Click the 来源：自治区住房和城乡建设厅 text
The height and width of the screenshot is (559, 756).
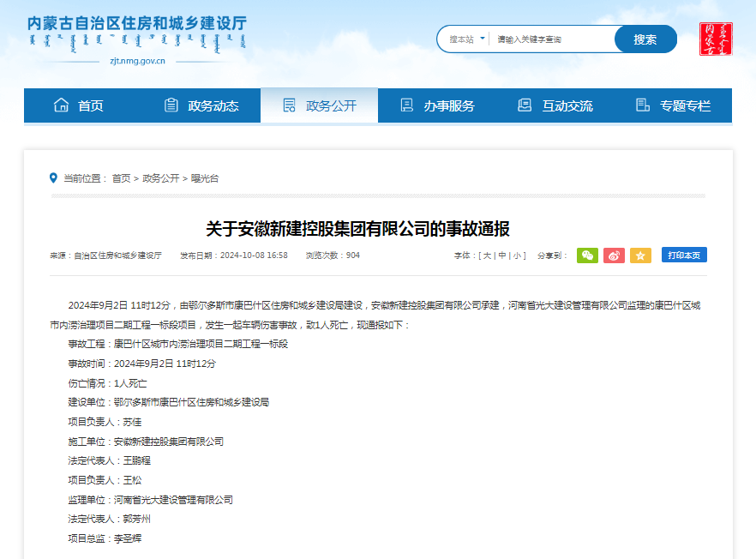105,255
